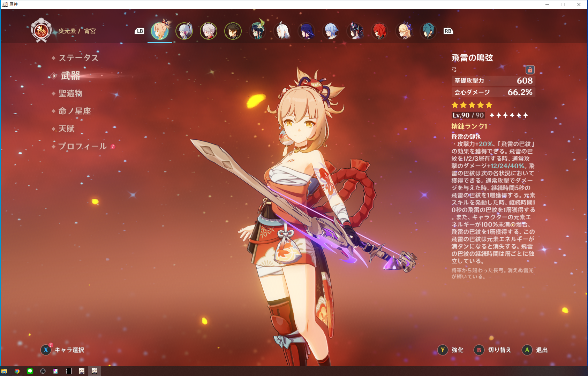
Task: Select the Kazuha portrait with white hair
Action: click(x=209, y=31)
